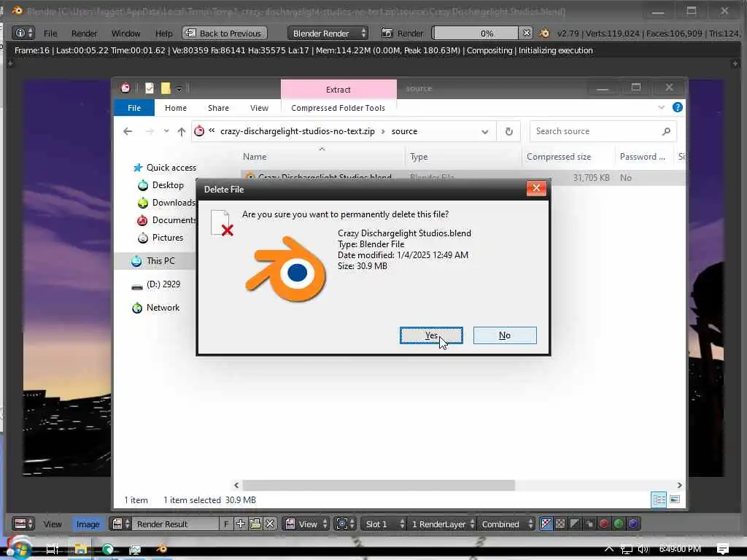Go up one folder level in Explorer
The image size is (747, 560).
click(x=182, y=131)
